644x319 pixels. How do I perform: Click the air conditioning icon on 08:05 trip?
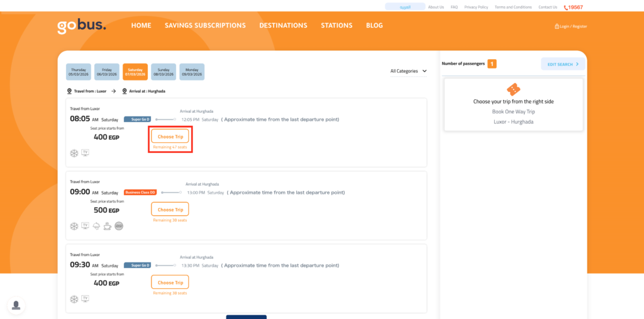[74, 152]
